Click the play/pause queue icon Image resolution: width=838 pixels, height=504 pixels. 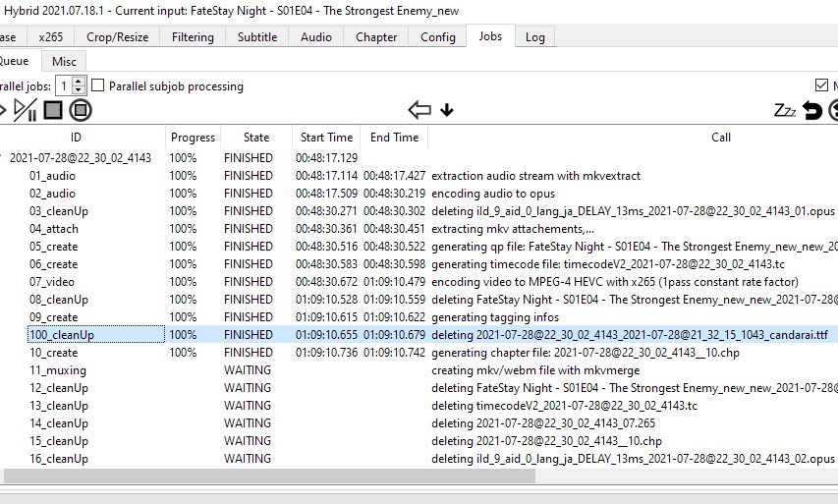[x=26, y=110]
